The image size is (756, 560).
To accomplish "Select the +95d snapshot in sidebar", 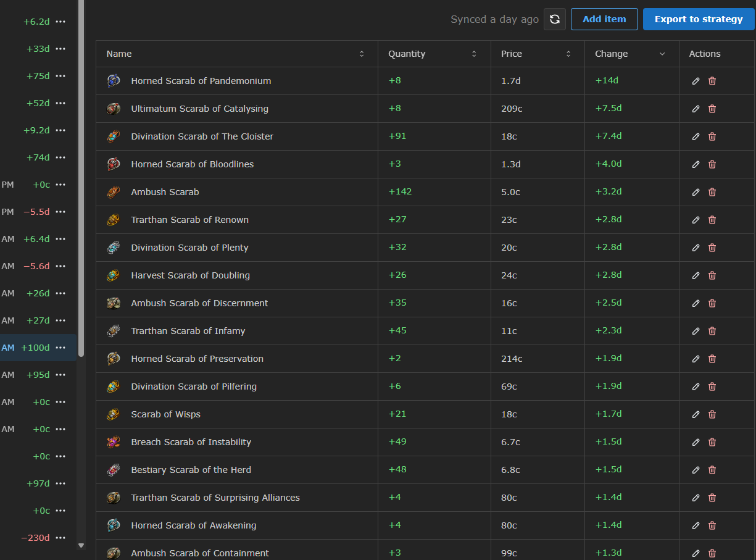I will [x=38, y=375].
